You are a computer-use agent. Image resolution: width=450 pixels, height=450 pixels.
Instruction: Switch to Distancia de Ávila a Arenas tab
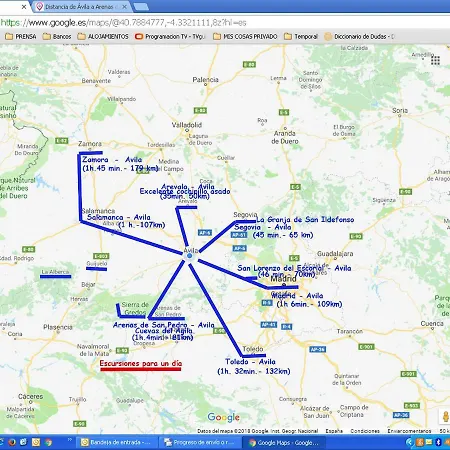tap(81, 7)
